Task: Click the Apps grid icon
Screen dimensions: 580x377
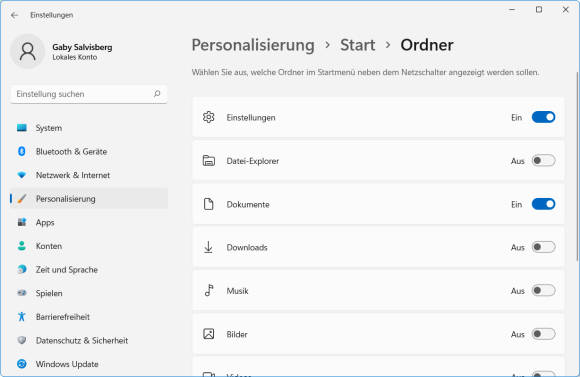Action: 22,222
